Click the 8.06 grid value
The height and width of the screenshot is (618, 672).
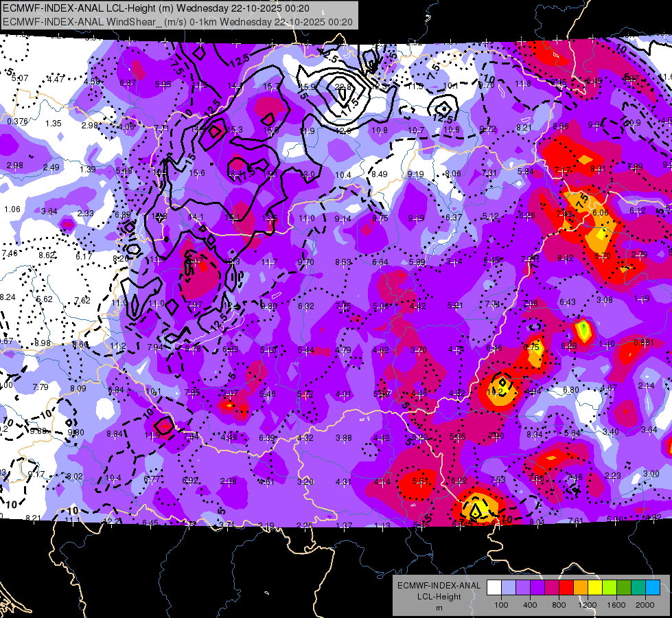pyautogui.click(x=453, y=174)
